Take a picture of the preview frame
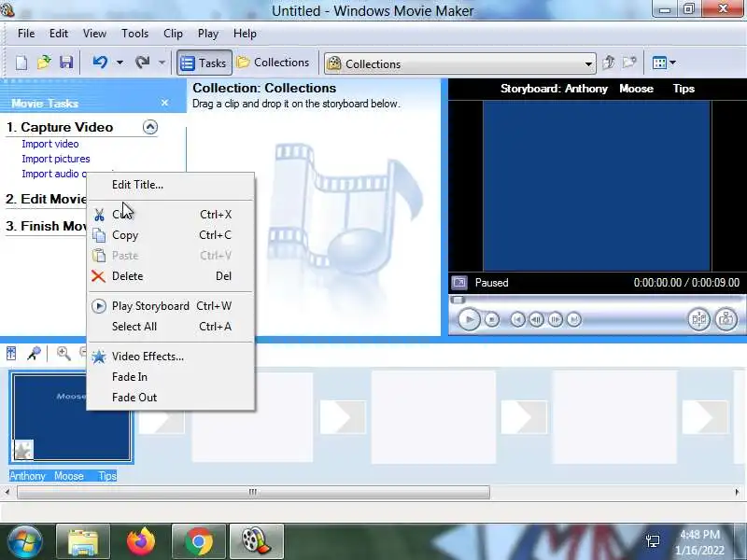The height and width of the screenshot is (560, 747). pos(726,319)
